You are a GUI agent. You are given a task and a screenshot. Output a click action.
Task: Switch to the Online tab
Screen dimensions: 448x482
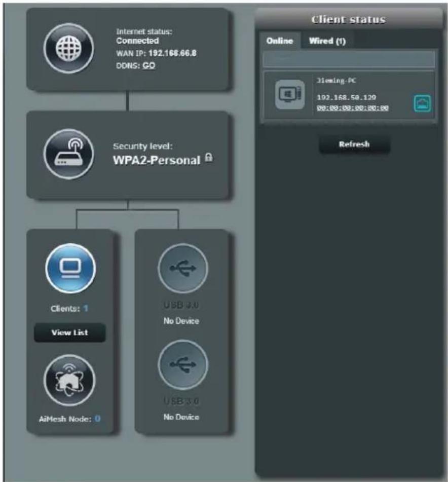(x=279, y=41)
